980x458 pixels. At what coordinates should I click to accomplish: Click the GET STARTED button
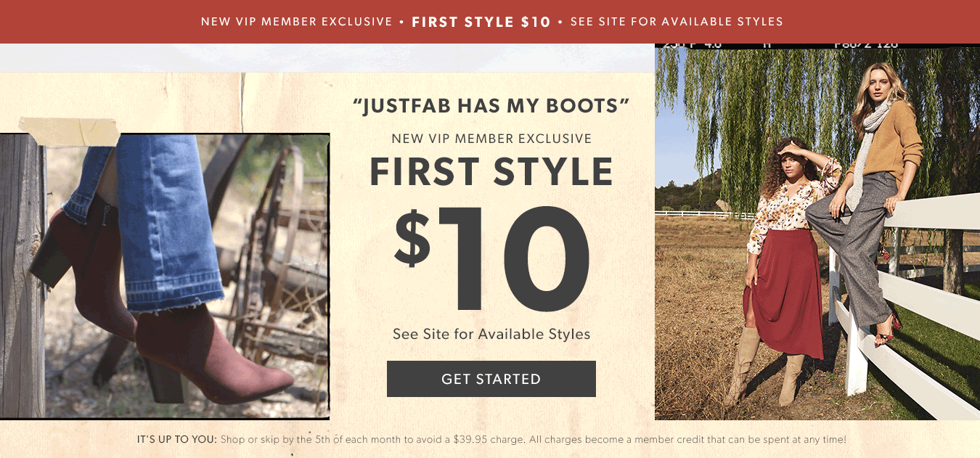point(491,379)
